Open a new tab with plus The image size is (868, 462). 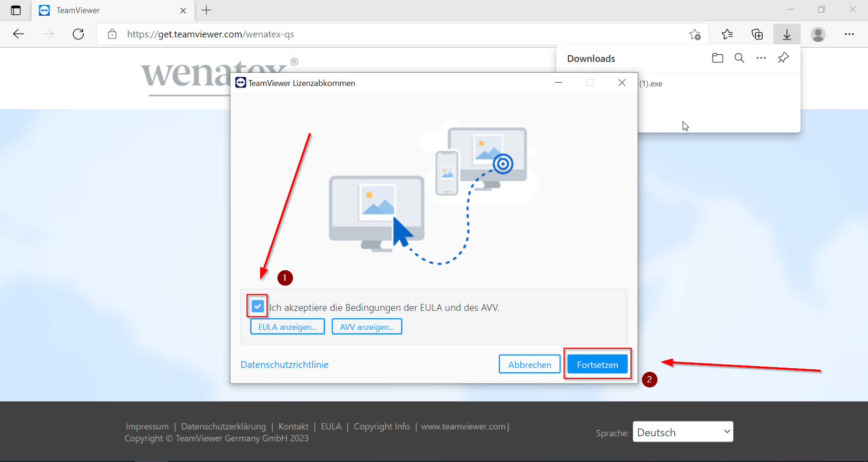[x=206, y=10]
